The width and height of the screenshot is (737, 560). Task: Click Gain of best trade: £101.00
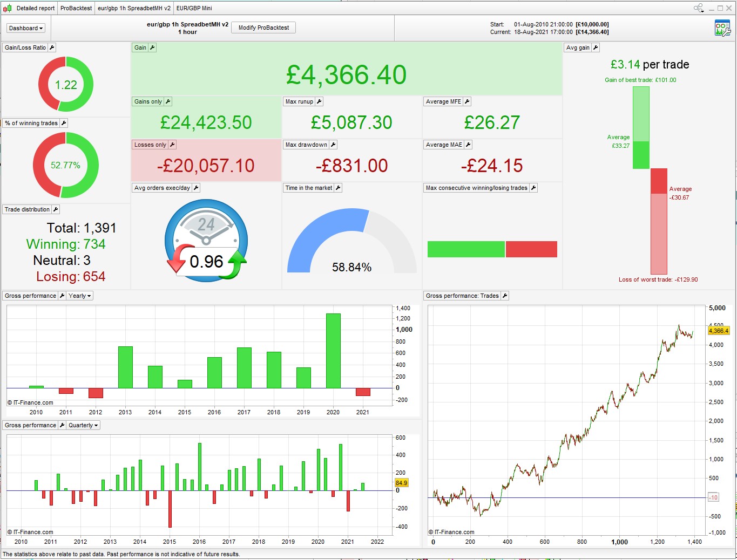point(640,80)
